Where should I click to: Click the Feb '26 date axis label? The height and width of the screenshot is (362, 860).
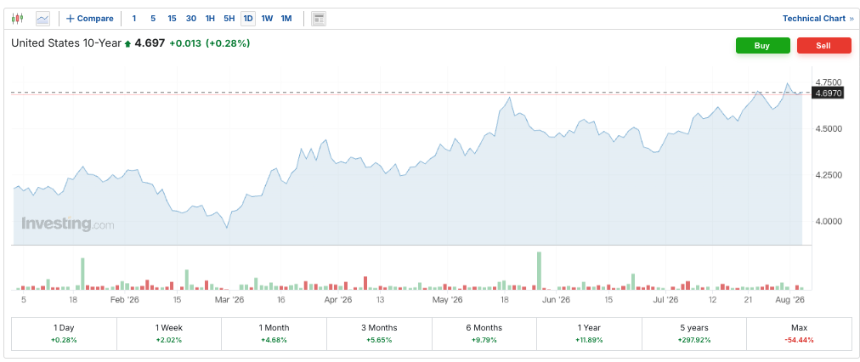pyautogui.click(x=125, y=300)
